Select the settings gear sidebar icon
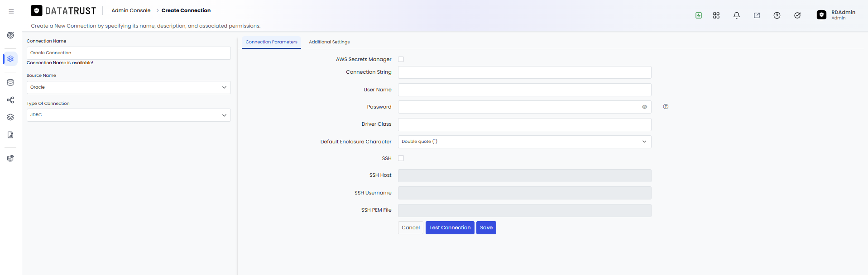868x275 pixels. [10, 59]
